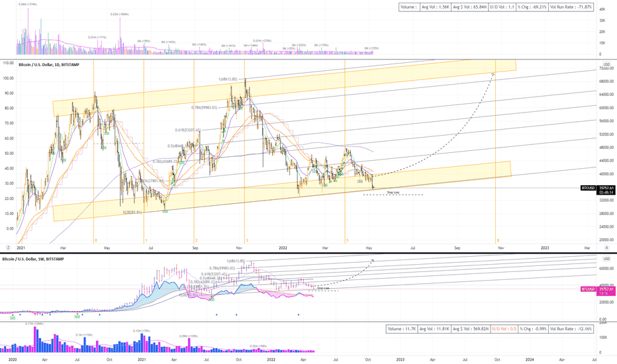Click 'Avg $ Vol : 65.84M' in the top volume table
Viewport: 617px width, 364px height.
click(x=469, y=7)
